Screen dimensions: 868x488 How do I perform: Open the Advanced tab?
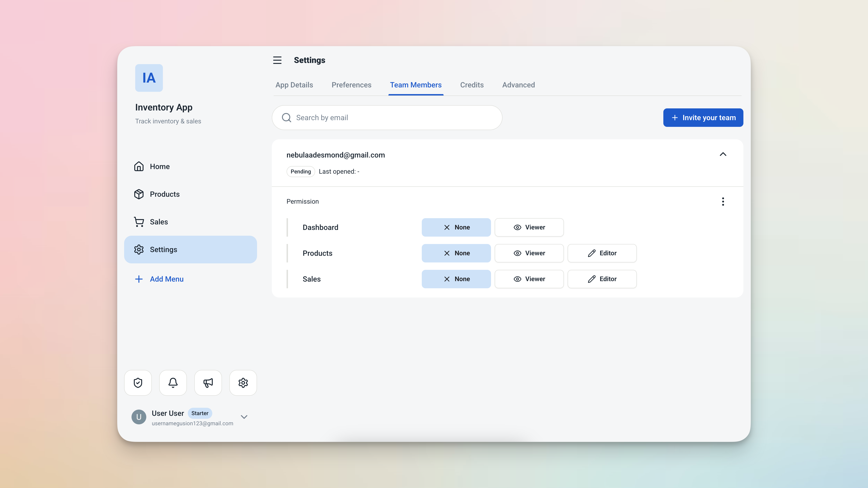(x=519, y=85)
